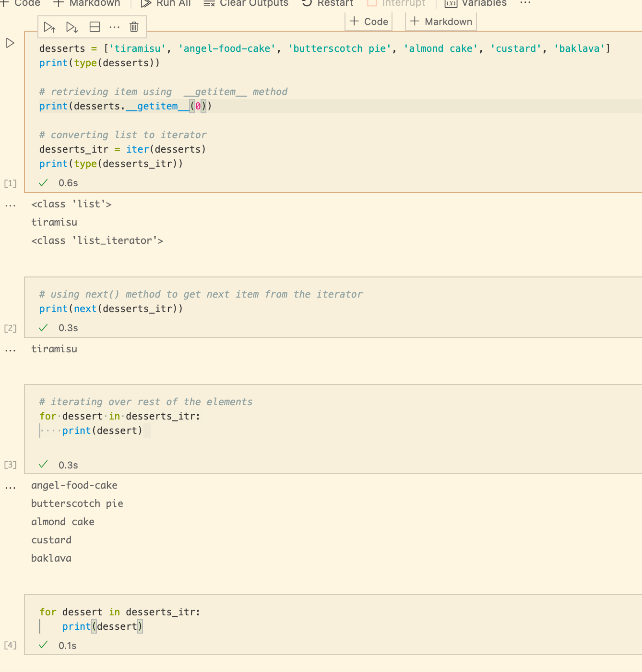Screen dimensions: 642x672
Task: Select the execution count label of cell 4
Action: point(10,645)
